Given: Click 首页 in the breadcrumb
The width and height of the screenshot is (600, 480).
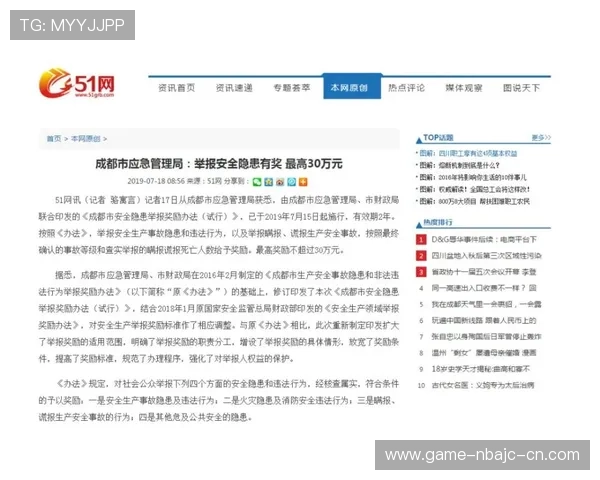Looking at the screenshot, I should pos(54,139).
